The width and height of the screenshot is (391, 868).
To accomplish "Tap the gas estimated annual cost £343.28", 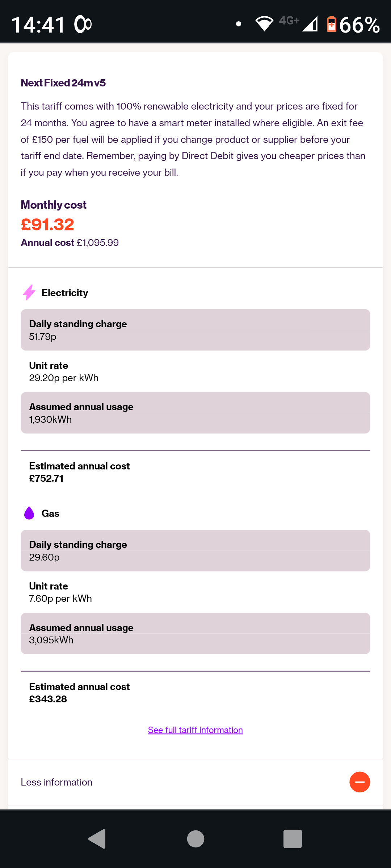I will (x=48, y=699).
